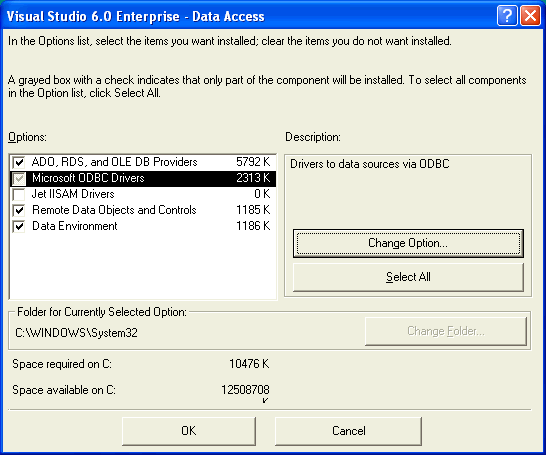Click the Cancel button

tap(349, 431)
